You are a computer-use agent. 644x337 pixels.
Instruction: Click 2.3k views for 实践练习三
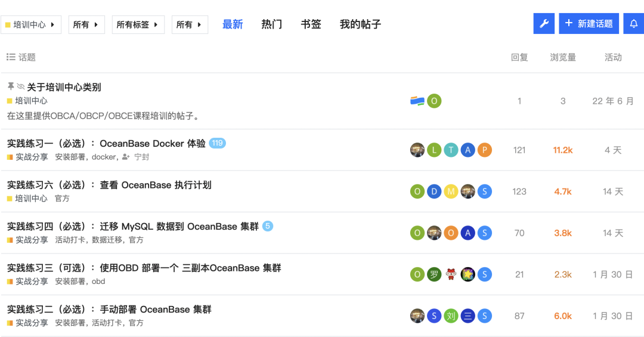[x=563, y=274]
